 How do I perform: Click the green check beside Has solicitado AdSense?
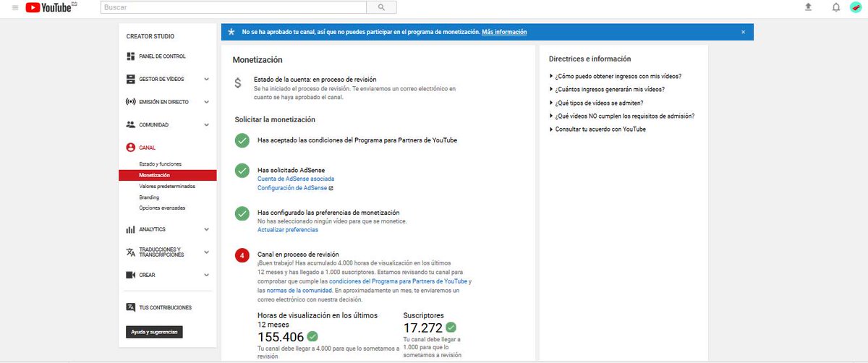click(242, 171)
